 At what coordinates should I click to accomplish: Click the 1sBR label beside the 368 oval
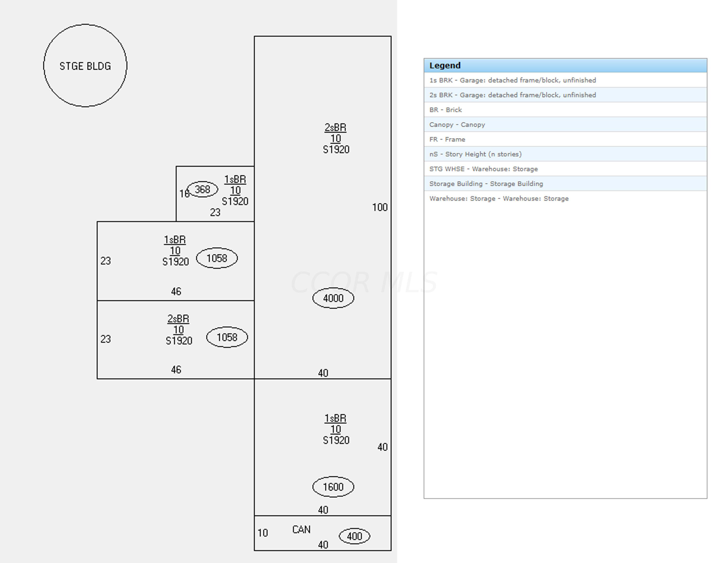(x=235, y=179)
